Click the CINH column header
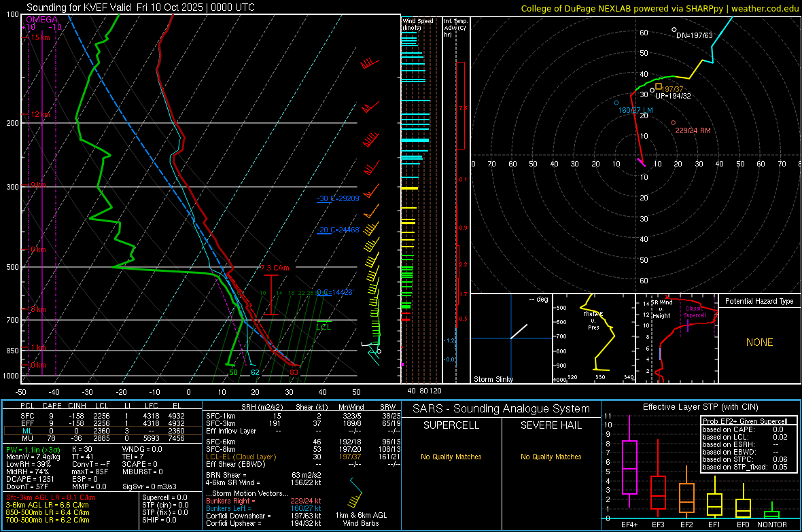Screen dimensions: 802x532 [77, 406]
